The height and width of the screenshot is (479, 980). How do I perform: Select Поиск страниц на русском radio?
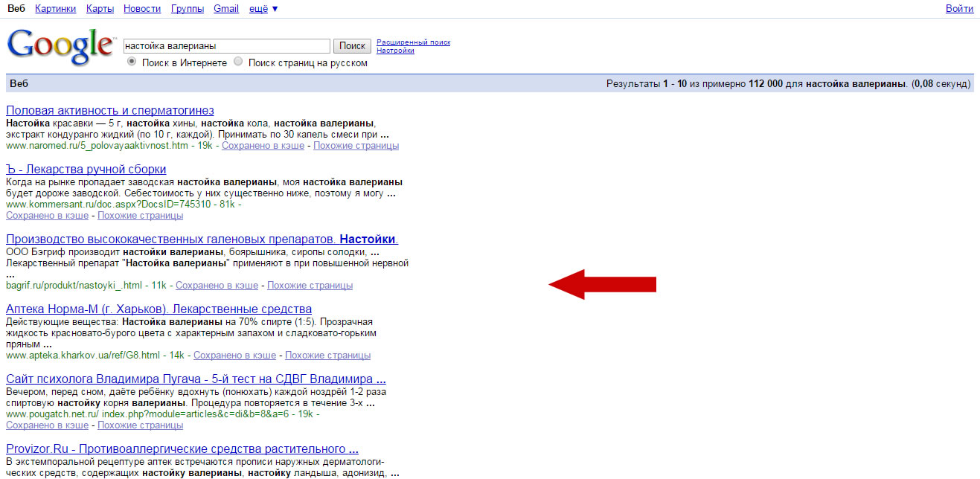pyautogui.click(x=238, y=62)
